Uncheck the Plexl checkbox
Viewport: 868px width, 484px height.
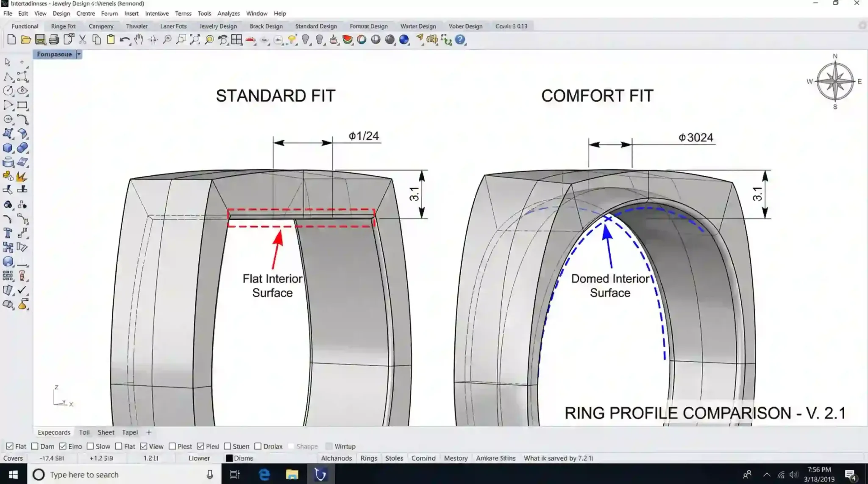tap(200, 446)
